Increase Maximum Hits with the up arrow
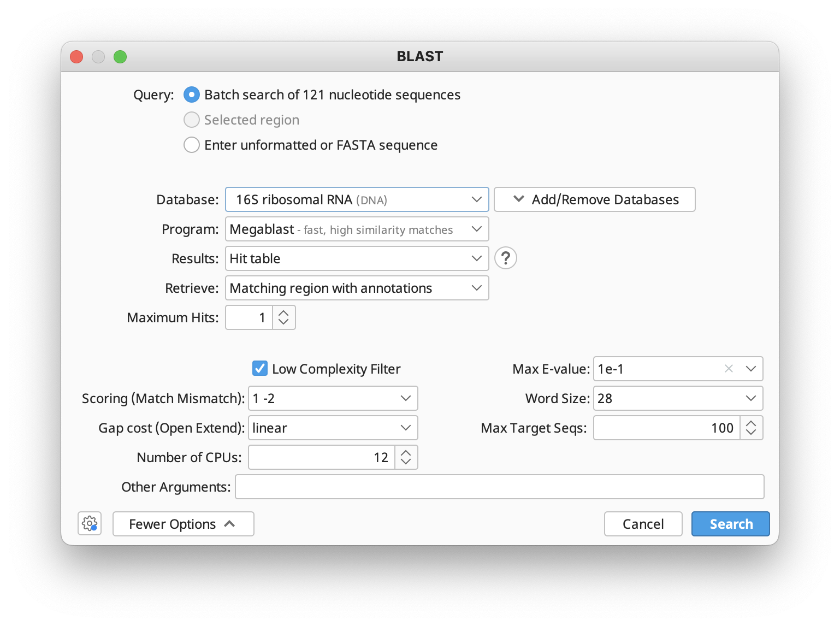Screen dimensions: 840x626 pos(283,314)
